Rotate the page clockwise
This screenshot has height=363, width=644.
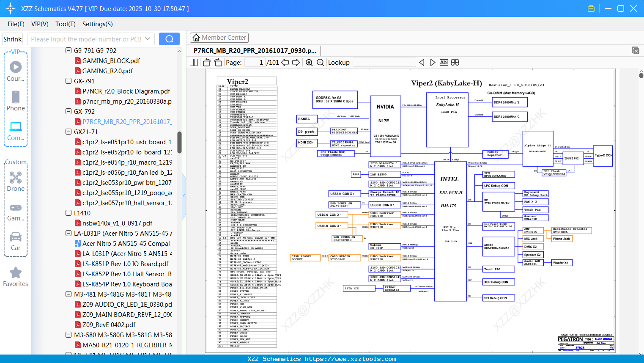click(218, 63)
